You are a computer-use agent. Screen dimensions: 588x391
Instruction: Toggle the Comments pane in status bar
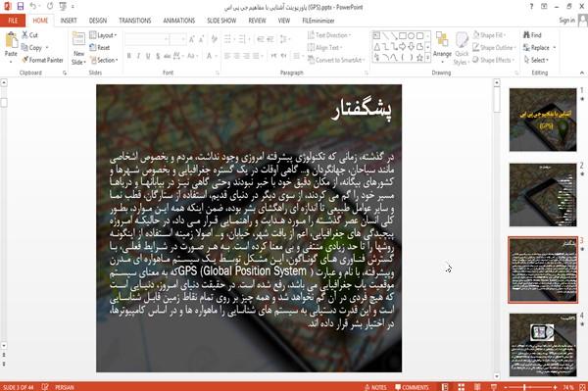(412, 387)
